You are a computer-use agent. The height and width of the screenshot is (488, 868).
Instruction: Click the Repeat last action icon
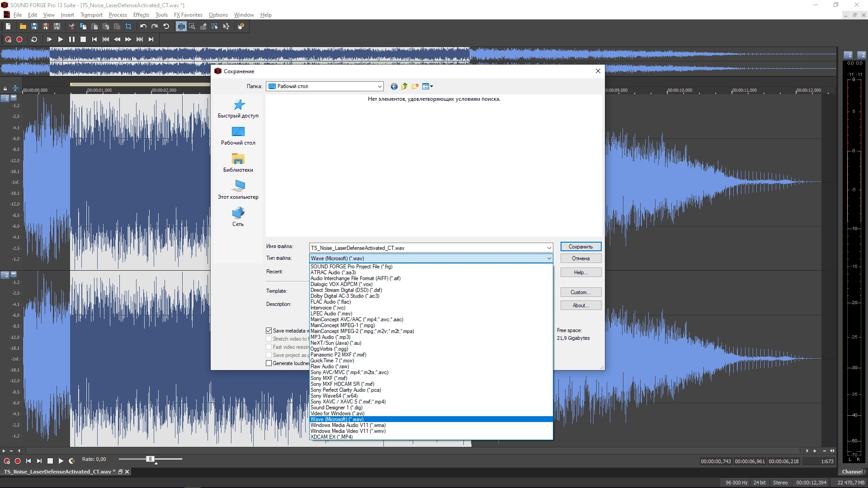(x=166, y=27)
